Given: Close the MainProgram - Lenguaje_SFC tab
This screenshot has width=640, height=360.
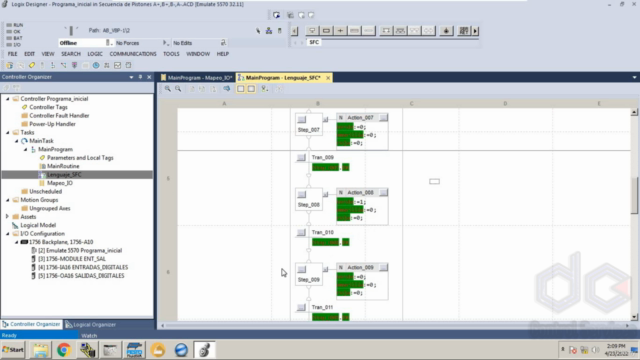Looking at the screenshot, I should click(x=328, y=78).
